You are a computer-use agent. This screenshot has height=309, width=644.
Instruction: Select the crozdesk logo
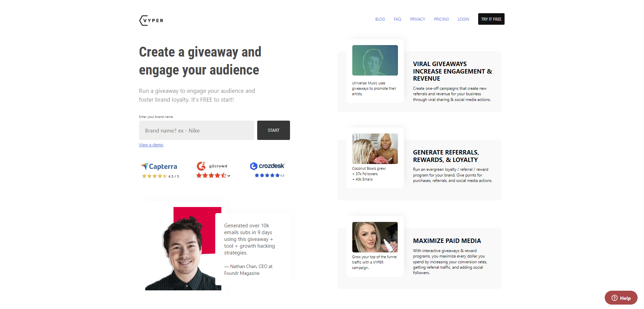[x=267, y=166]
